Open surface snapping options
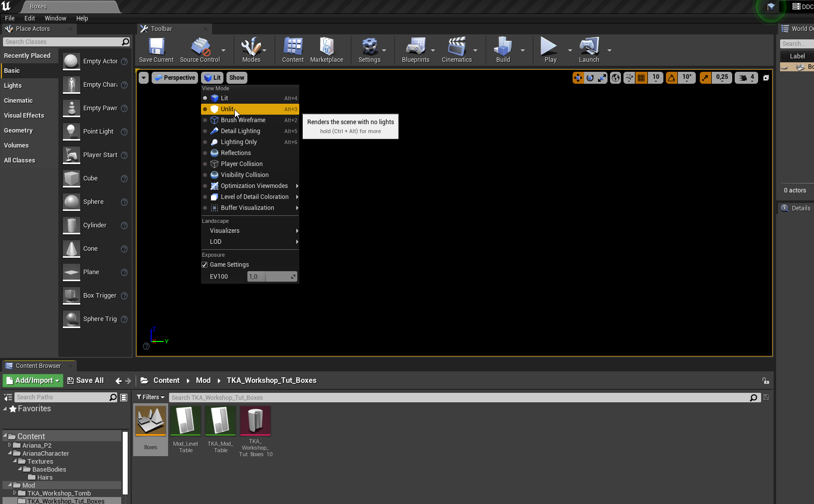 [629, 78]
